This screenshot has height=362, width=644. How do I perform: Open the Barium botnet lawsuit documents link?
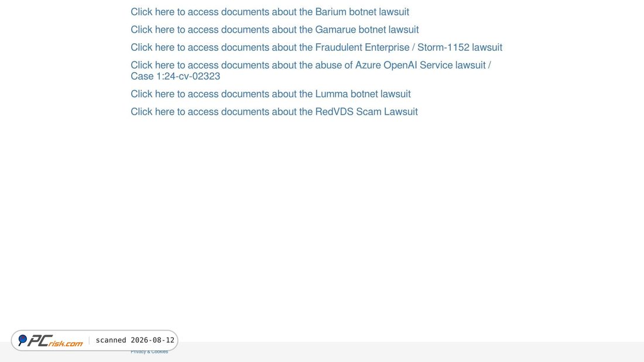click(x=270, y=12)
